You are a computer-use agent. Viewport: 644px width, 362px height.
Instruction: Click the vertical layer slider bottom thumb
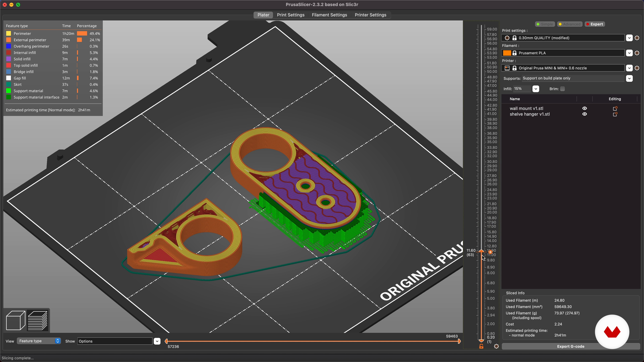pos(481,341)
